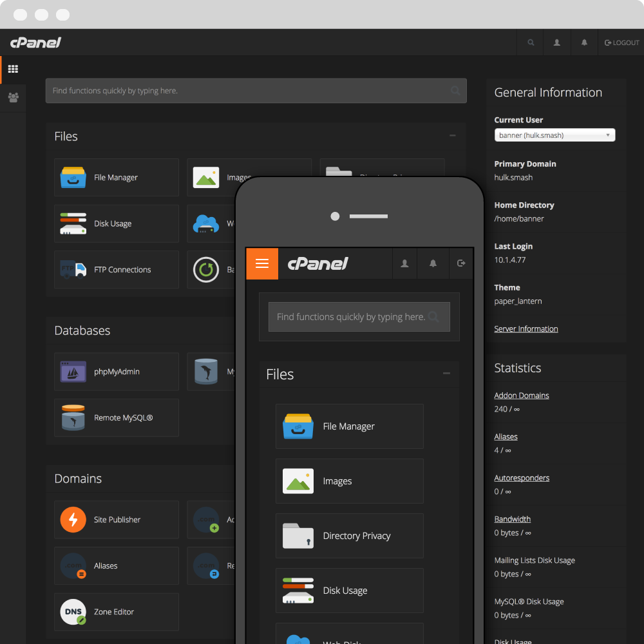Collapse the mobile Files section

(x=446, y=374)
